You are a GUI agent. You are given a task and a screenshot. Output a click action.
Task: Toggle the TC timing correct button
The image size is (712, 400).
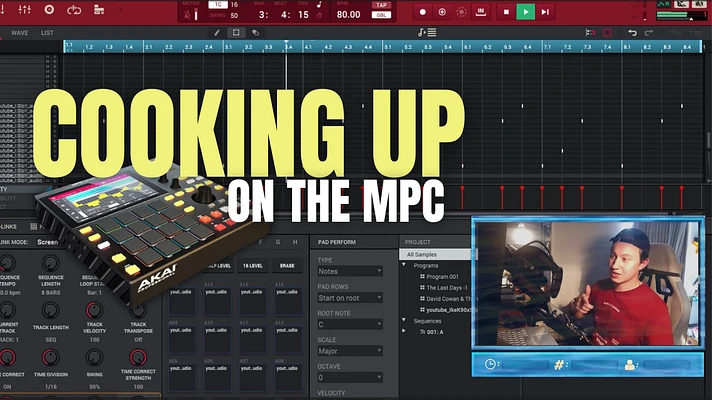[x=218, y=5]
